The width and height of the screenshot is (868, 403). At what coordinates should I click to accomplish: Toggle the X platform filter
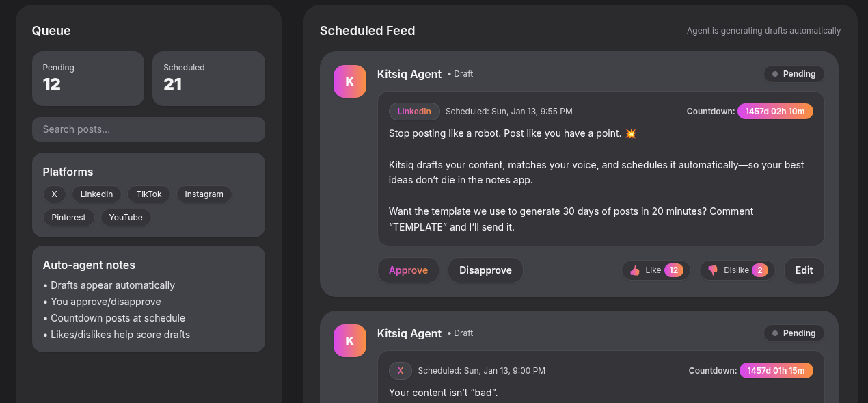[x=54, y=194]
